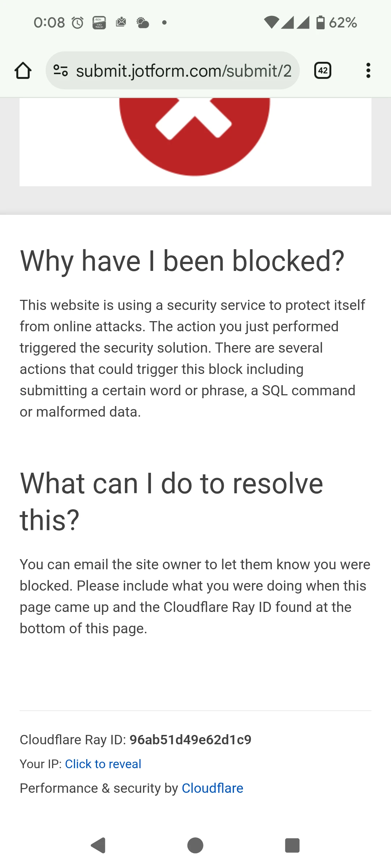Viewport: 391px width, 868px height.
Task: Open the tab switcher showing 42 tabs
Action: tap(322, 70)
